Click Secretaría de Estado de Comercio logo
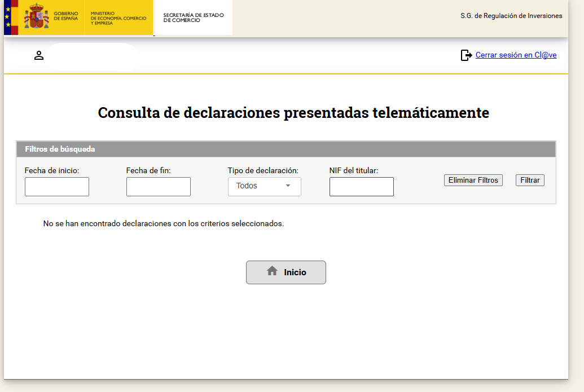Screen dimensions: 584x392 pyautogui.click(x=193, y=18)
